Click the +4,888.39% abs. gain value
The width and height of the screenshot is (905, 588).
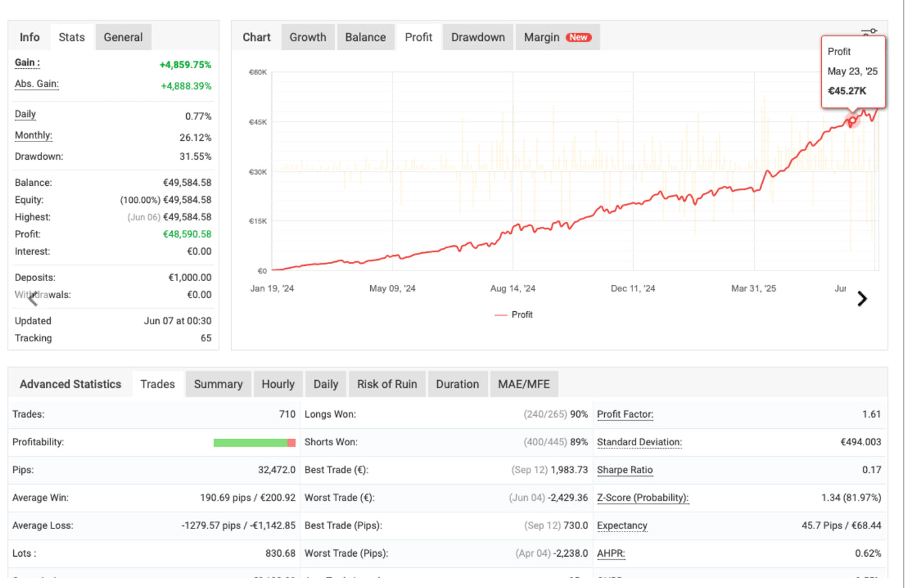(x=186, y=86)
